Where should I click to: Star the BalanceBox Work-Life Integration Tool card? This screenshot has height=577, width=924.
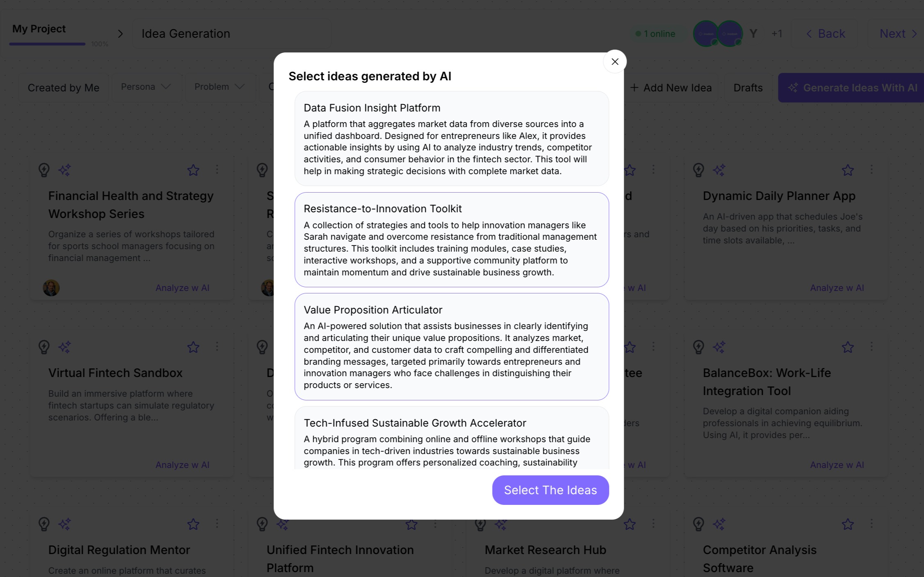pyautogui.click(x=848, y=347)
